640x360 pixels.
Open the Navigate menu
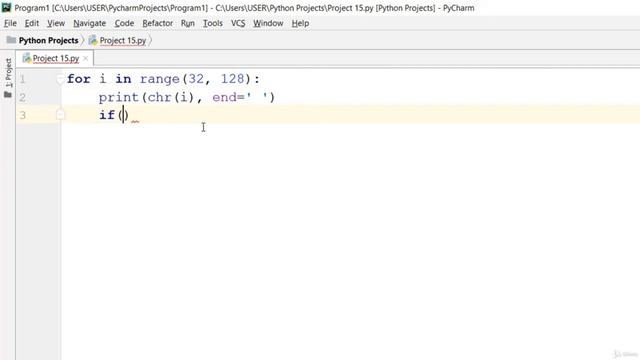coord(89,23)
